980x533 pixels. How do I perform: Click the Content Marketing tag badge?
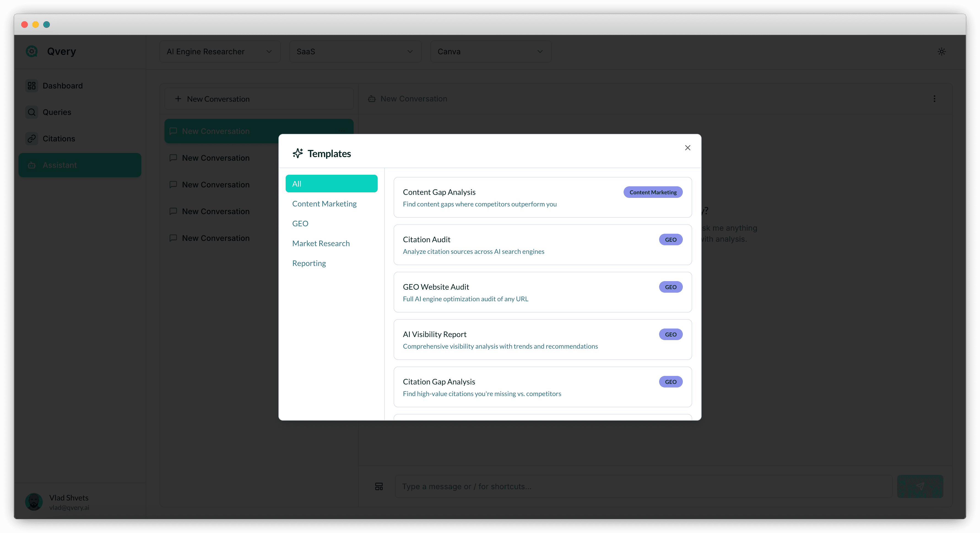pyautogui.click(x=653, y=192)
